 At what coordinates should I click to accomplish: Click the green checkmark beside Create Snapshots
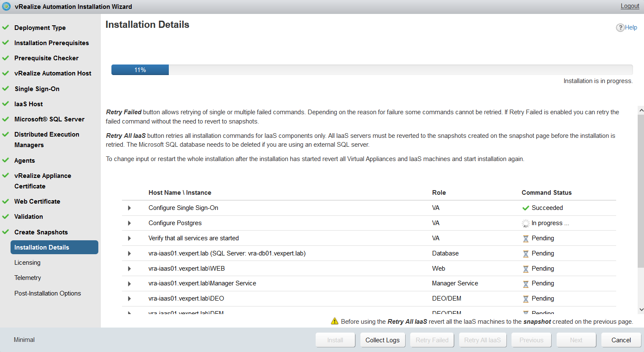click(x=5, y=232)
